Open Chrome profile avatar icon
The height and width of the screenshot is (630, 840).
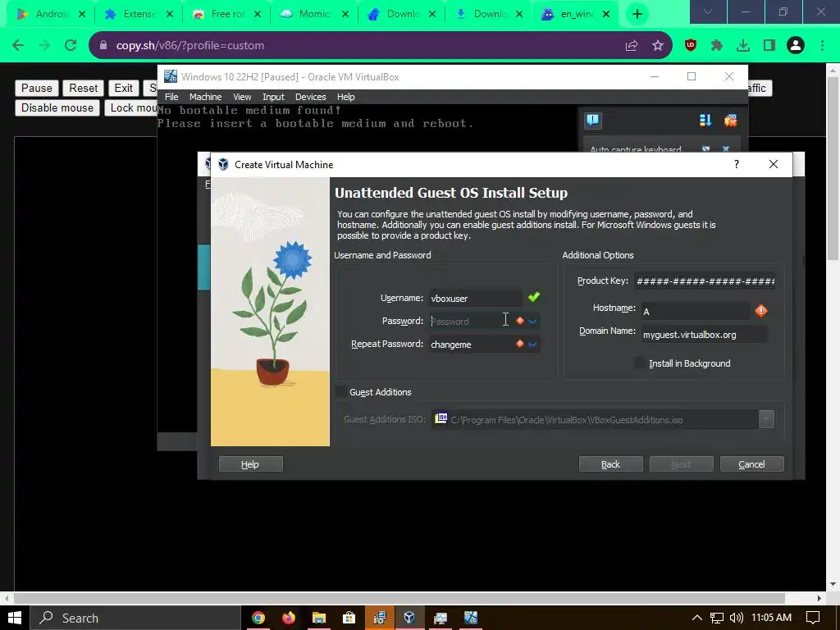tap(796, 45)
